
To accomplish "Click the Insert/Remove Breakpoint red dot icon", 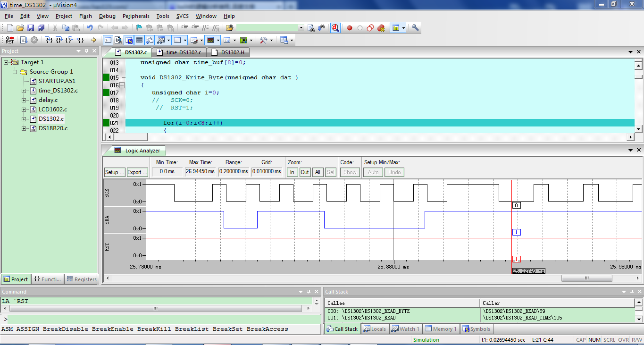I will coord(350,28).
